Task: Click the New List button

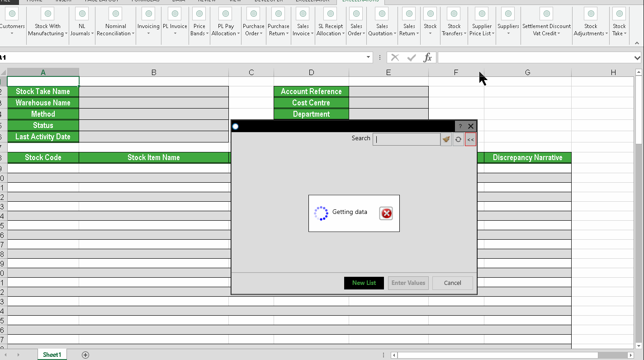Action: pyautogui.click(x=364, y=283)
